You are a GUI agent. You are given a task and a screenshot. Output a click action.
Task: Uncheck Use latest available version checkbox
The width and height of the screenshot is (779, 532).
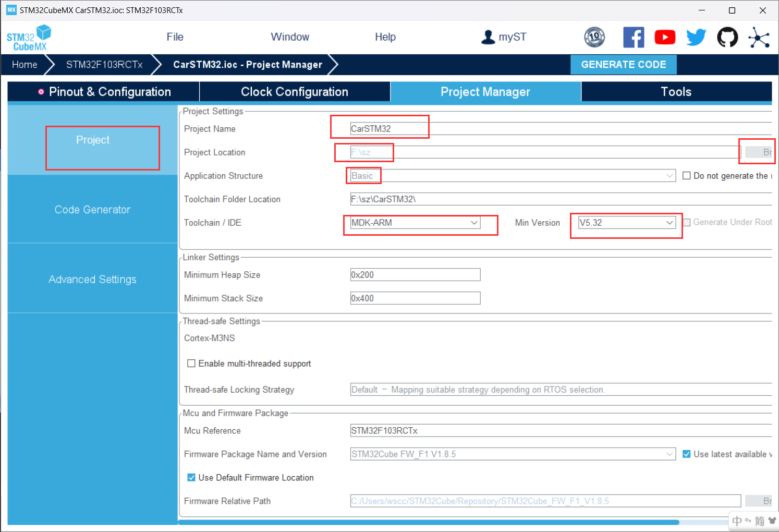687,454
